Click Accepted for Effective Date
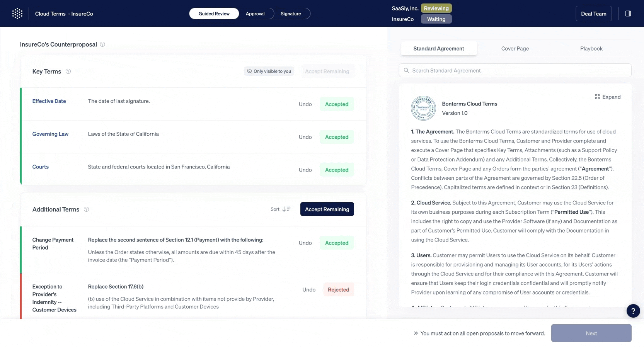Viewport: 644px width, 347px height. [x=337, y=104]
